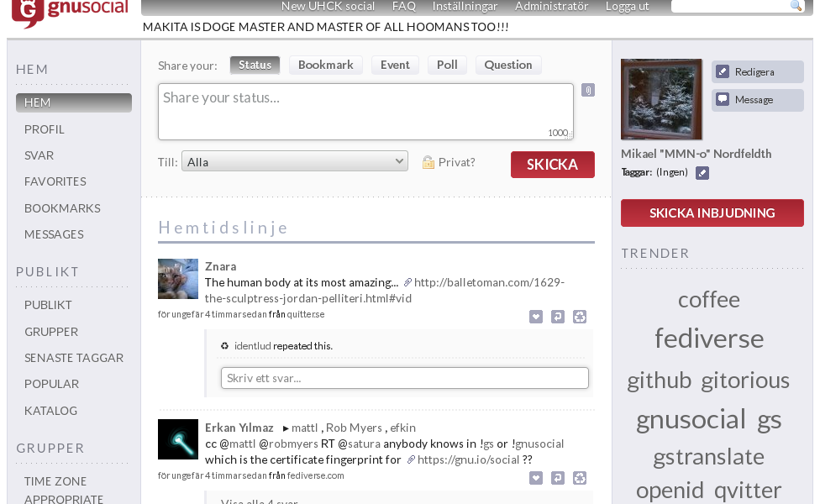This screenshot has width=820, height=504.
Task: Switch to the Poll share tab
Action: [447, 65]
